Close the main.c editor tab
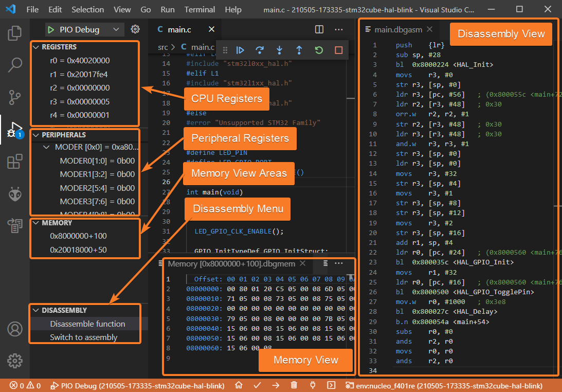This screenshot has width=562, height=392. (x=211, y=29)
